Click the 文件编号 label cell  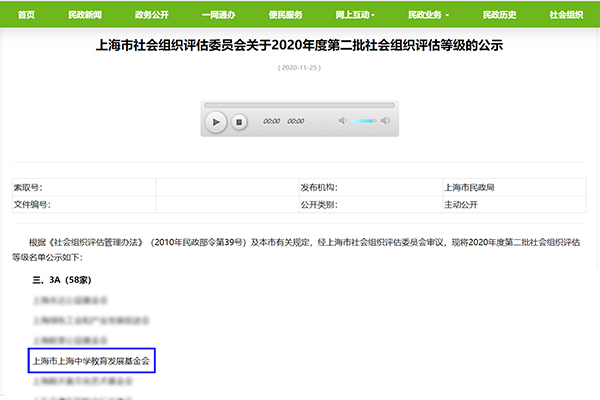coord(84,204)
